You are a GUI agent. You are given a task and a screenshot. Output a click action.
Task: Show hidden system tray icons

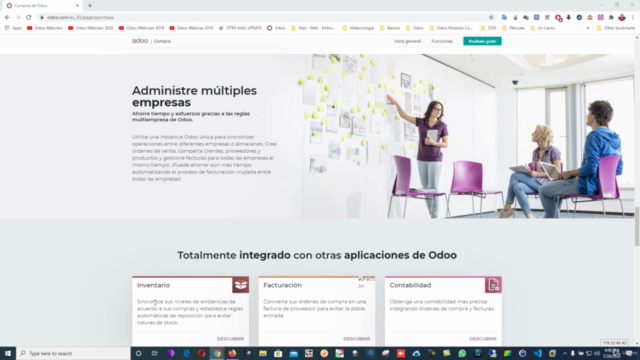pyautogui.click(x=564, y=353)
